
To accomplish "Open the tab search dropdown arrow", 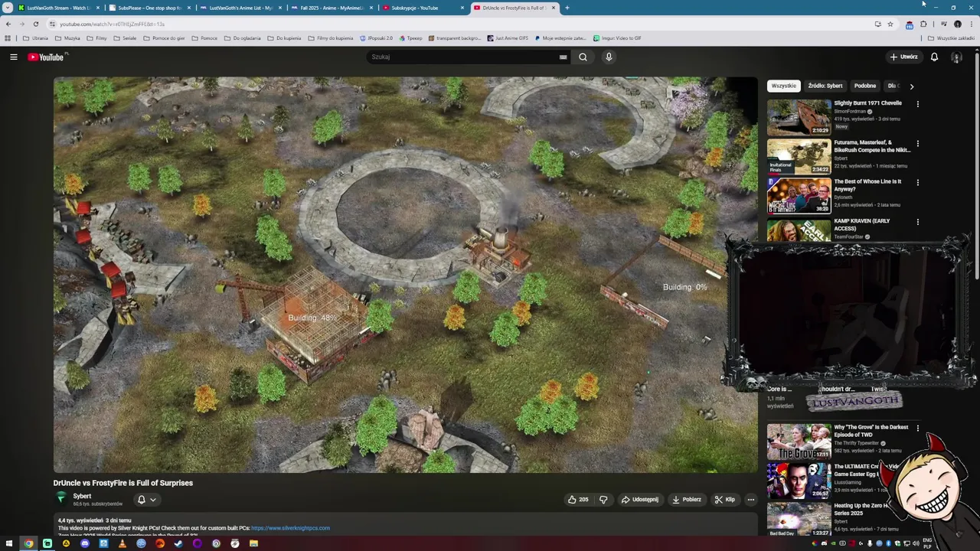I will tap(7, 8).
